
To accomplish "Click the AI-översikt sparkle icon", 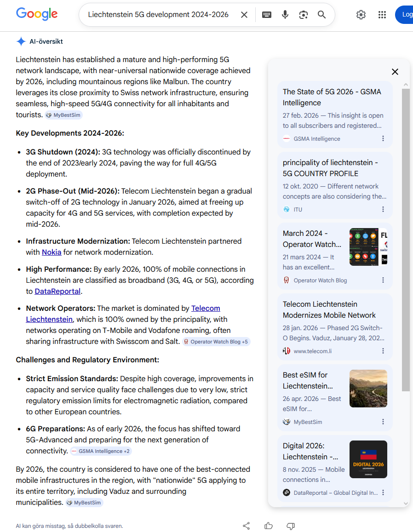I will coord(21,41).
